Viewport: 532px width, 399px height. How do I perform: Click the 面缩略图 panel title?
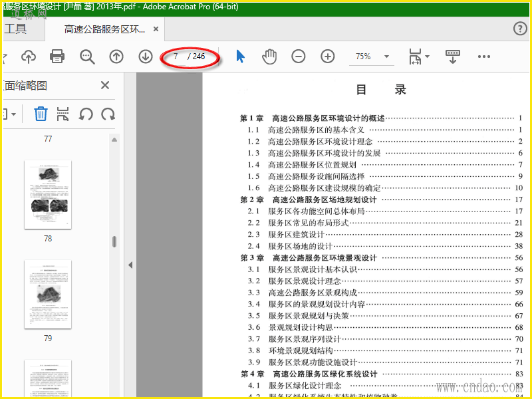click(x=25, y=86)
